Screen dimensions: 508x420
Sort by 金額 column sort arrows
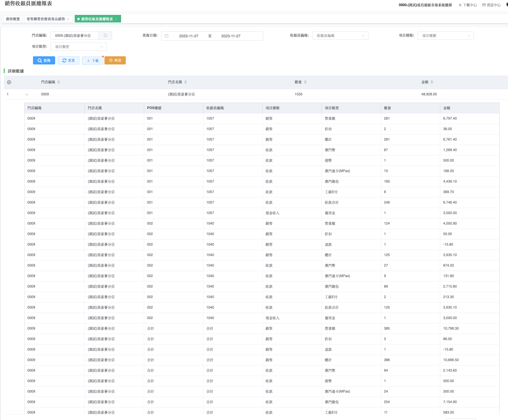(x=432, y=82)
